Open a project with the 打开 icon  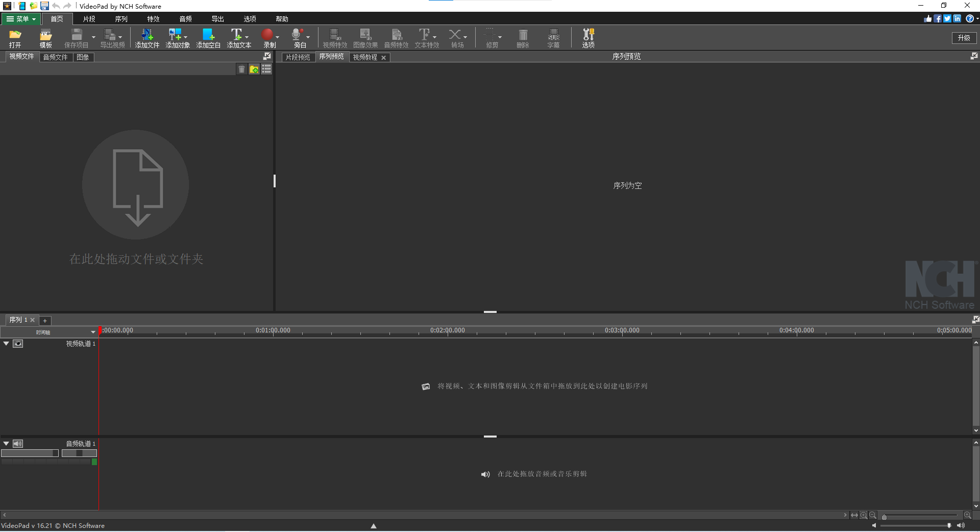(x=15, y=38)
